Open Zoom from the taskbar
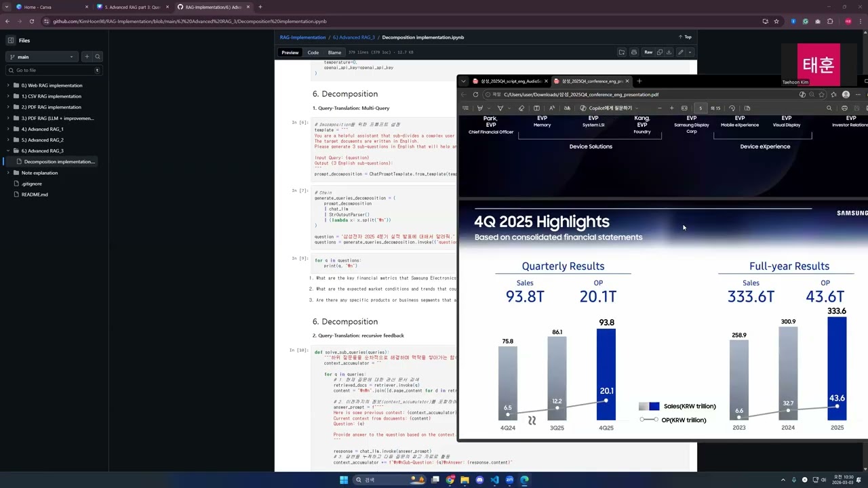Viewport: 868px width, 488px height. [x=509, y=480]
